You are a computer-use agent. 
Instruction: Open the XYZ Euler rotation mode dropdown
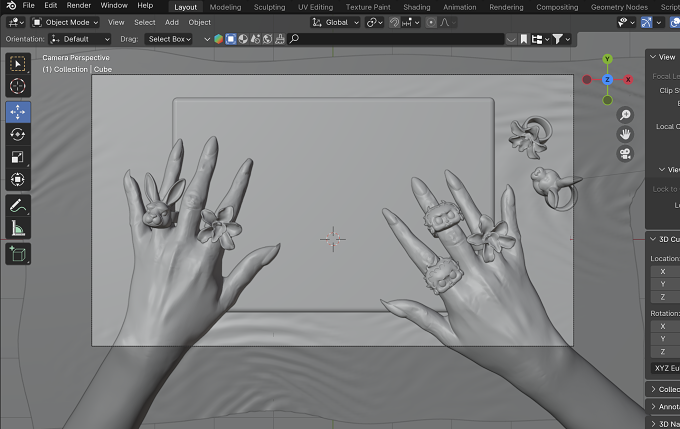pyautogui.click(x=666, y=368)
